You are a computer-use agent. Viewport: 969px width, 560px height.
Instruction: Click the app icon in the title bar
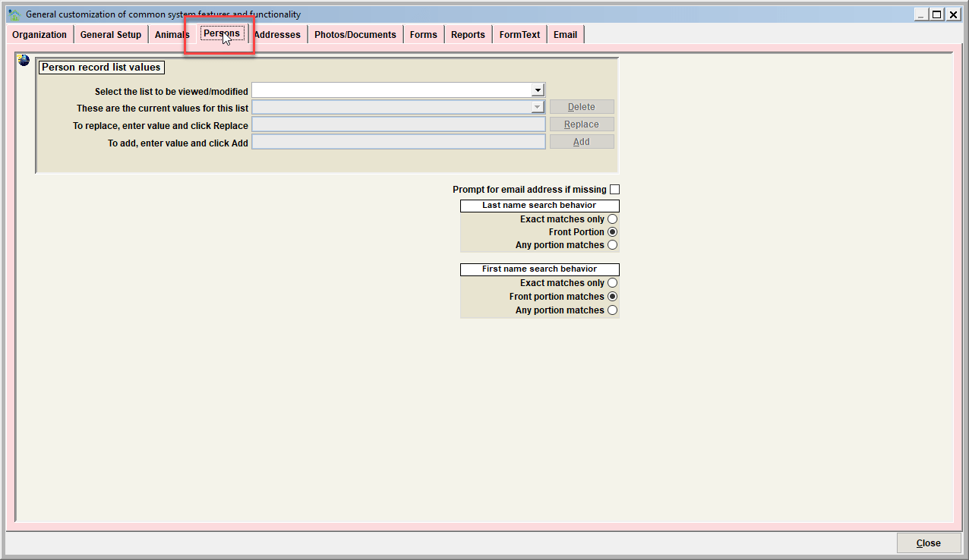point(14,14)
